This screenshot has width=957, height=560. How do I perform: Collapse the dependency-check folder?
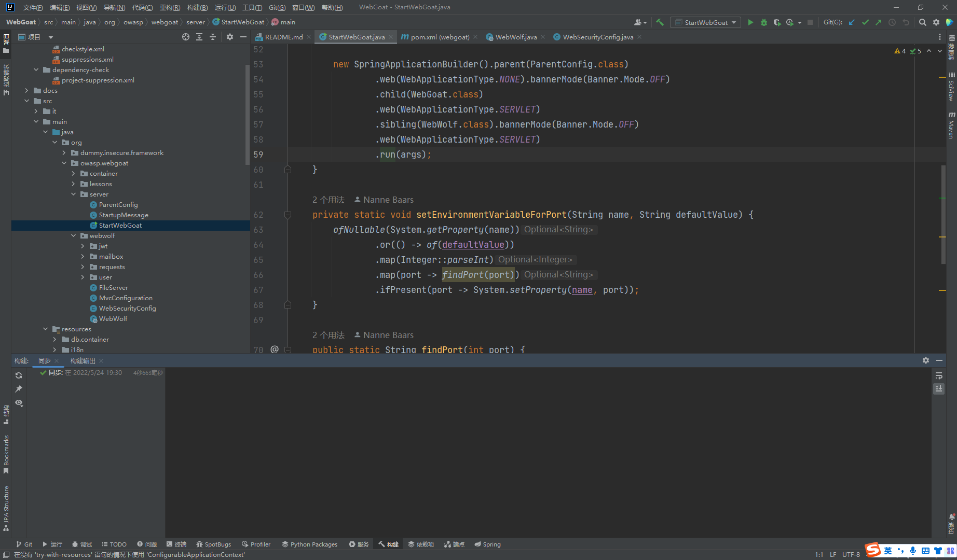pyautogui.click(x=36, y=69)
